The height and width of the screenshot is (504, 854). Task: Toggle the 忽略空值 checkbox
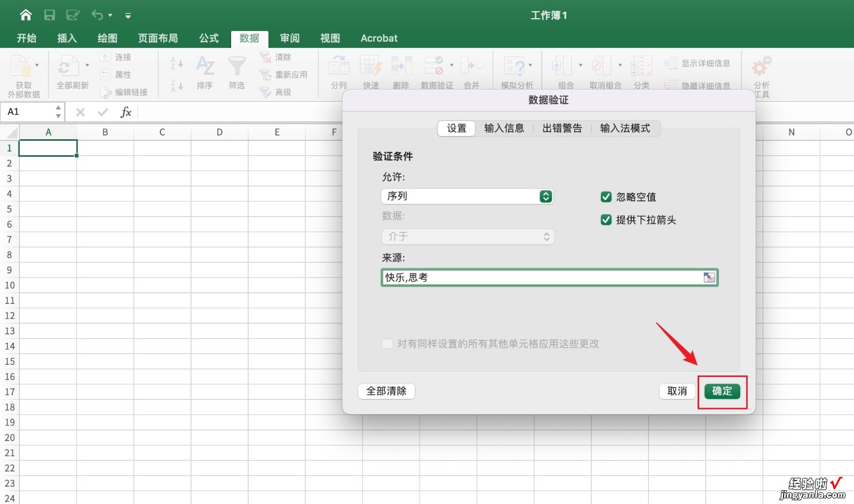pos(606,197)
